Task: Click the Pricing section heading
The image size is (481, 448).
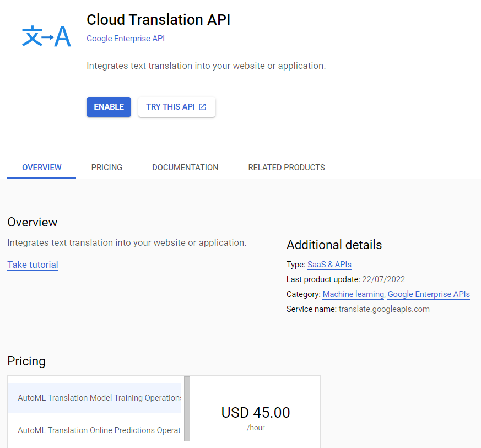Action: point(26,361)
